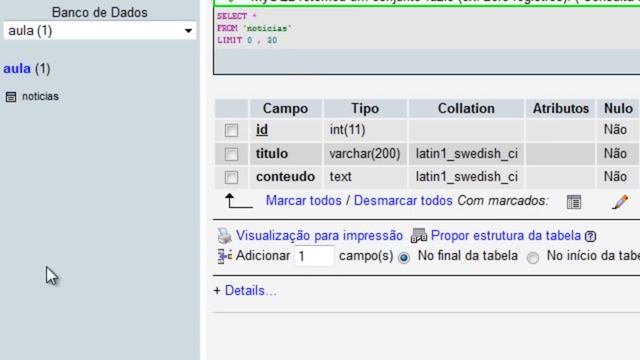Select No início da tabela radio

tap(533, 258)
